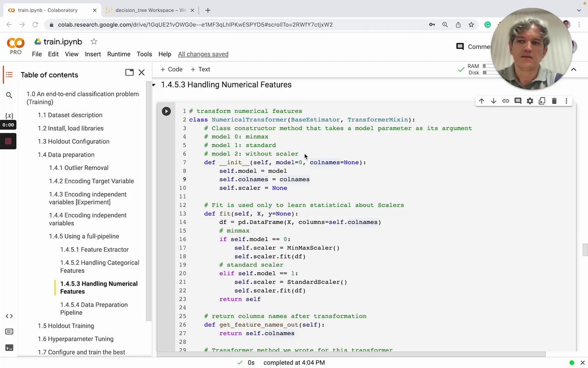Open the password key icon in address bar
588x368 pixels.
point(432,25)
